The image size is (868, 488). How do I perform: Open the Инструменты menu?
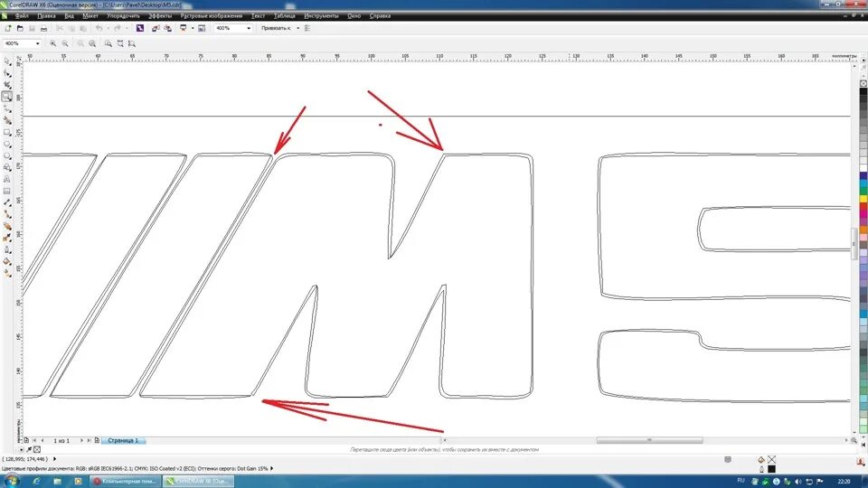point(321,16)
